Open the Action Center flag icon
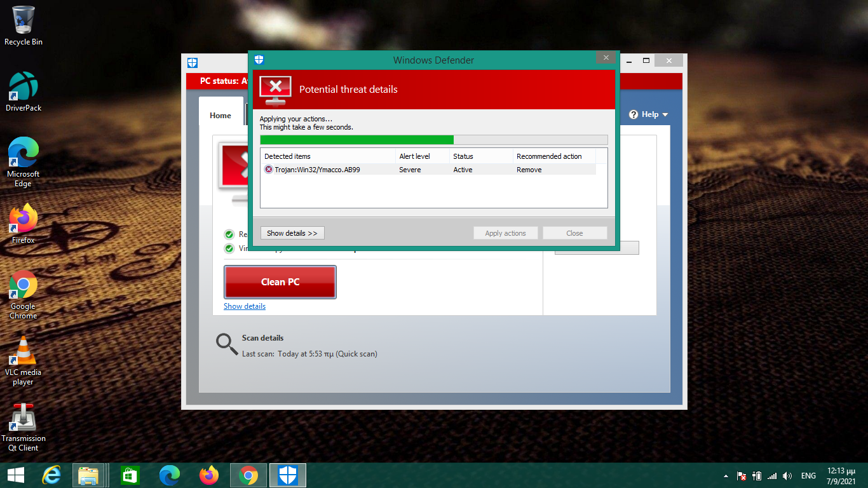Image resolution: width=868 pixels, height=488 pixels. (x=741, y=476)
